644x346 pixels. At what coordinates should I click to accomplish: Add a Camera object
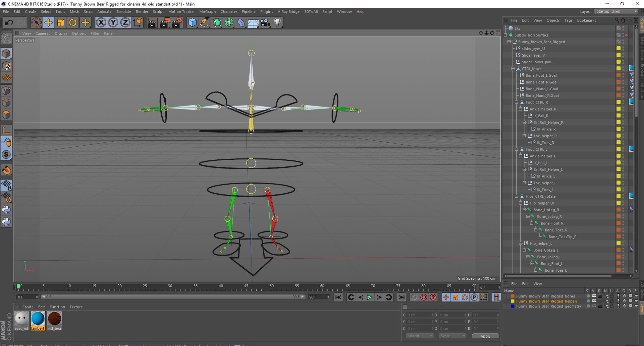click(265, 22)
